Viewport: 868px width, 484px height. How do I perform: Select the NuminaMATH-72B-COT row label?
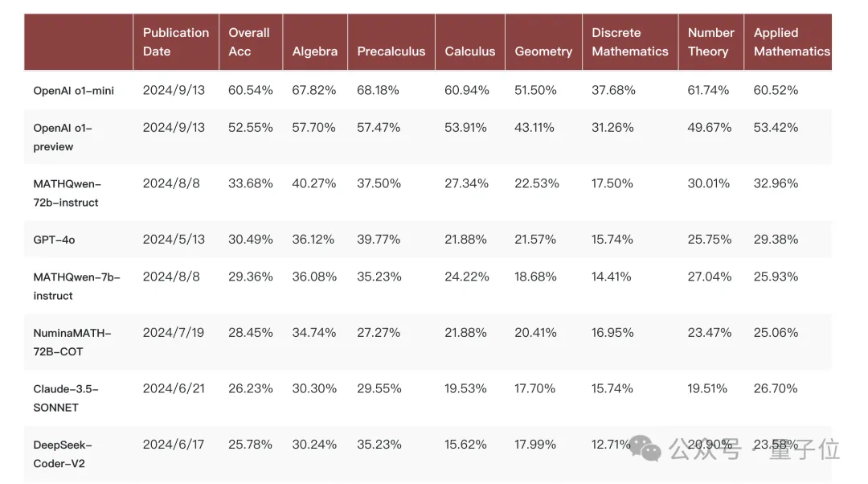(72, 342)
